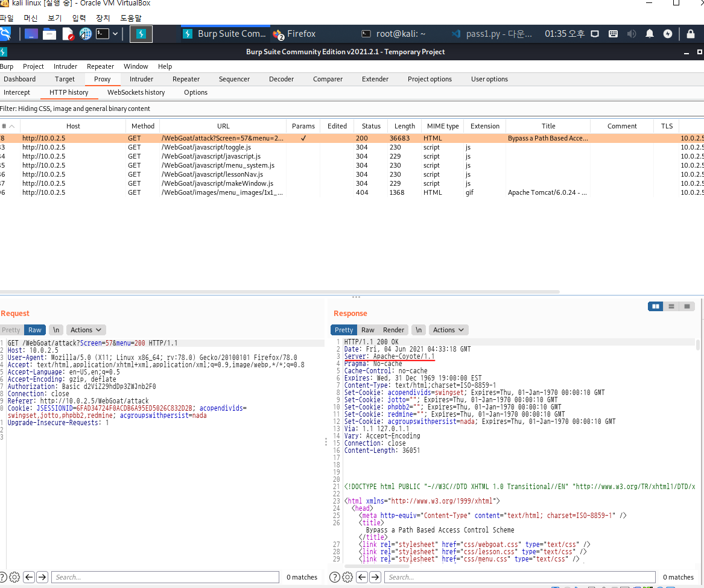Select the toggle.js request row
Viewport: 704px width, 588px height.
(x=352, y=147)
